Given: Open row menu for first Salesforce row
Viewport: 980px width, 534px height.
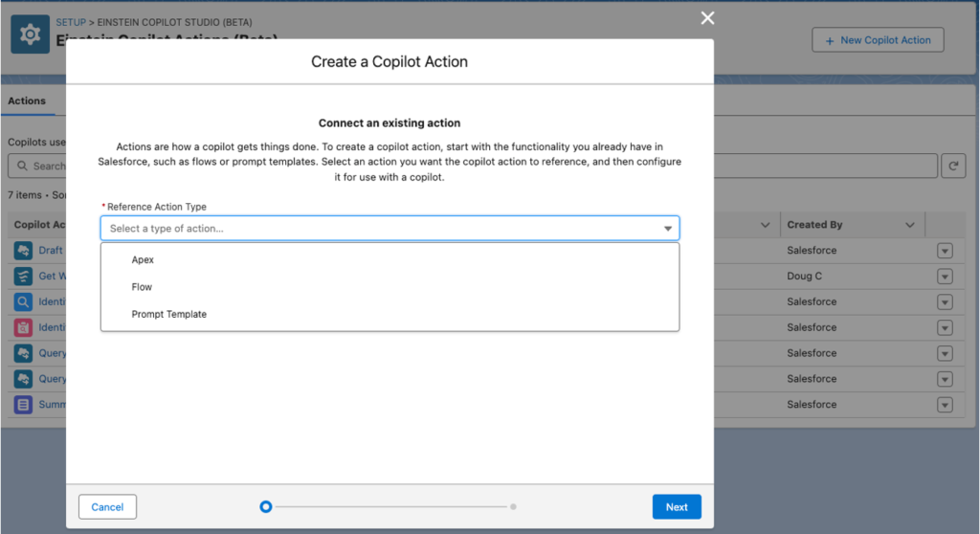Looking at the screenshot, I should tap(945, 251).
